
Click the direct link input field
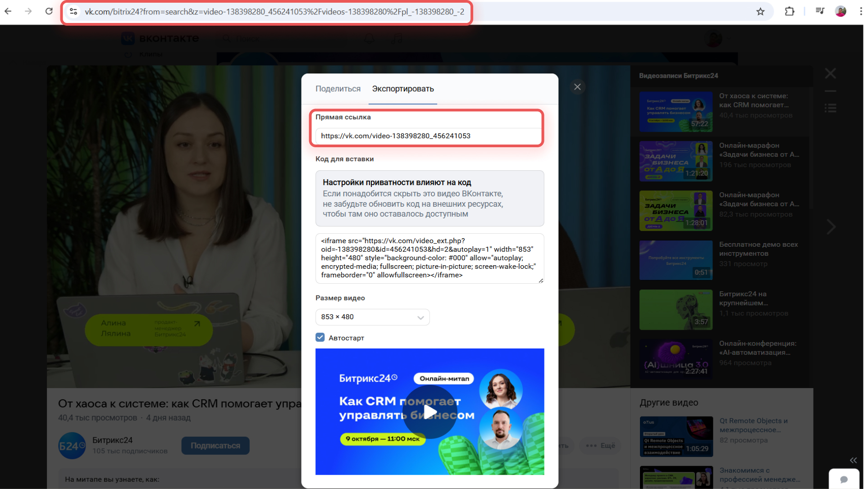(428, 136)
